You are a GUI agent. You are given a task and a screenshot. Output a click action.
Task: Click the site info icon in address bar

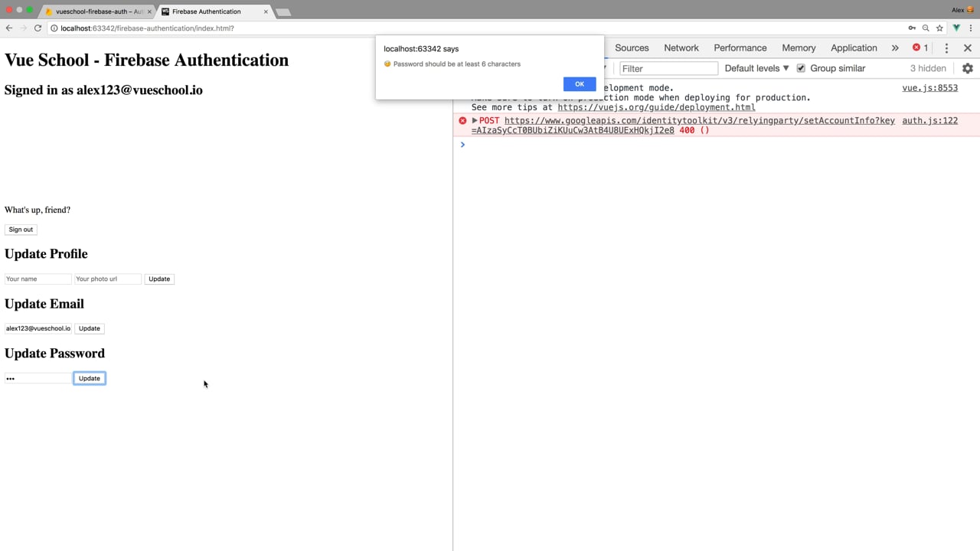tap(54, 28)
